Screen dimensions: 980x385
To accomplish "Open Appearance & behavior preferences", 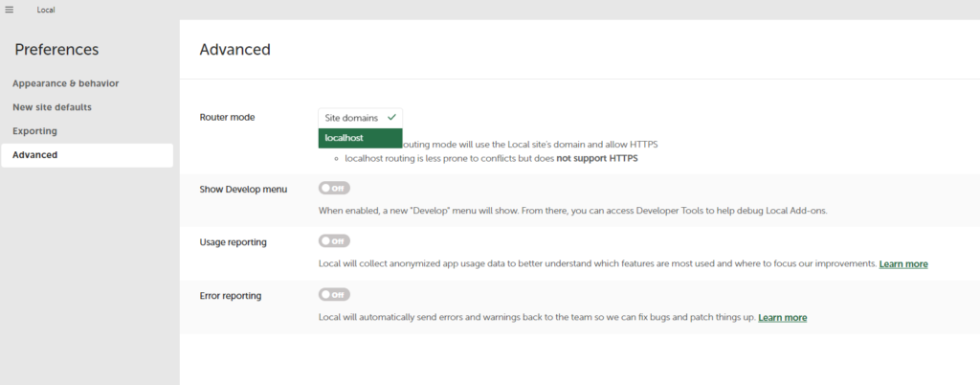I will coord(65,83).
